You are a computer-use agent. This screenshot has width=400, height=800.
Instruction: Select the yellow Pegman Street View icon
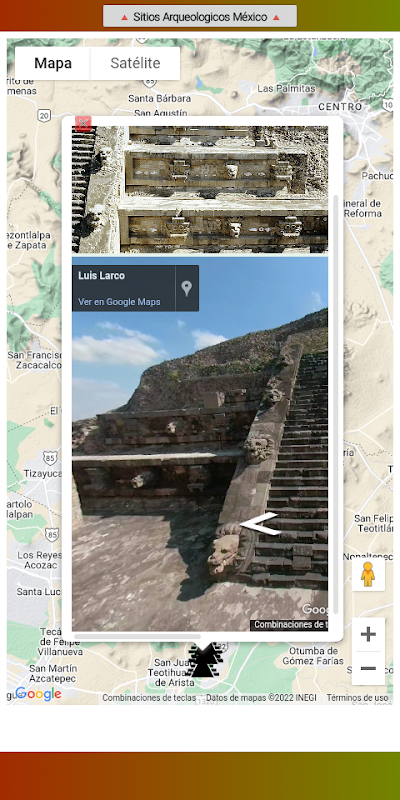pyautogui.click(x=368, y=575)
